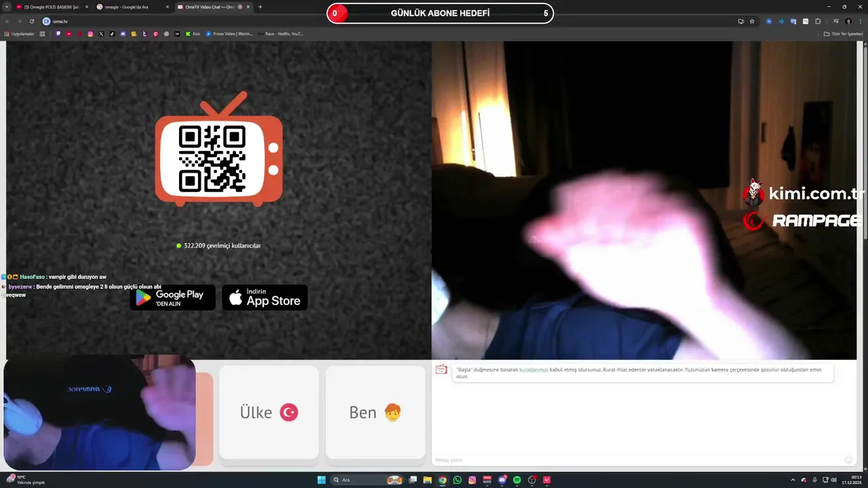Open the Chrome profile avatar
Viewport: 868px width, 488px height.
(x=848, y=21)
